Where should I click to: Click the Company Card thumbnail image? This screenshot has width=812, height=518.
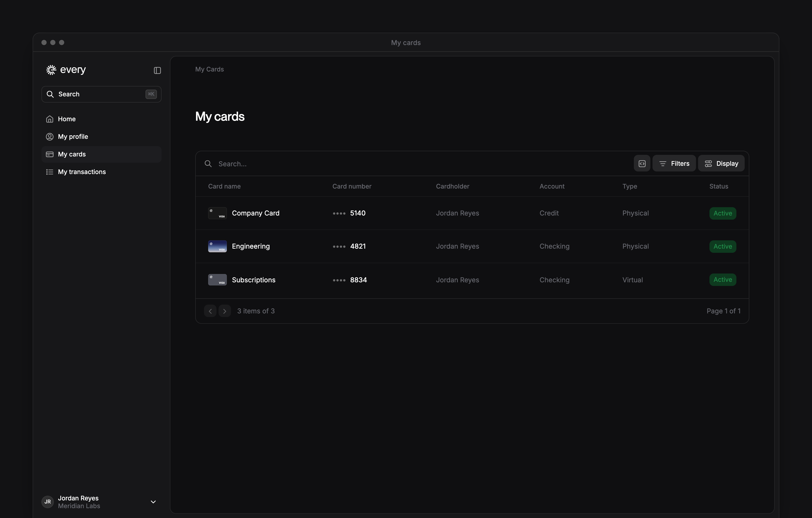(x=217, y=213)
